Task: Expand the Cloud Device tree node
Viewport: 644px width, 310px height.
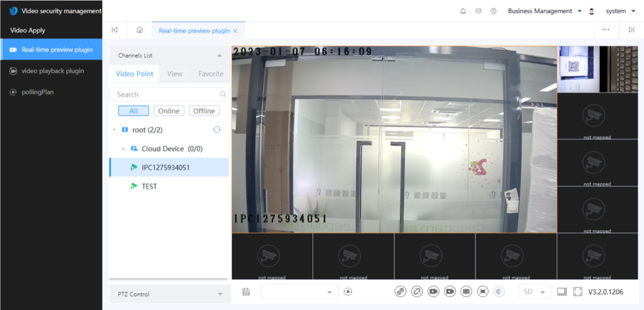Action: tap(123, 149)
